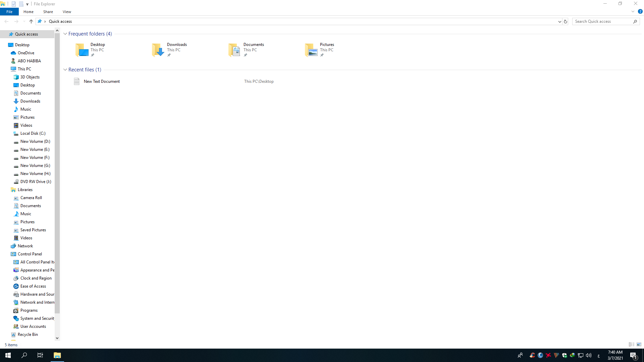
Task: Select DVD RW Drive (J:)
Action: [x=36, y=182]
